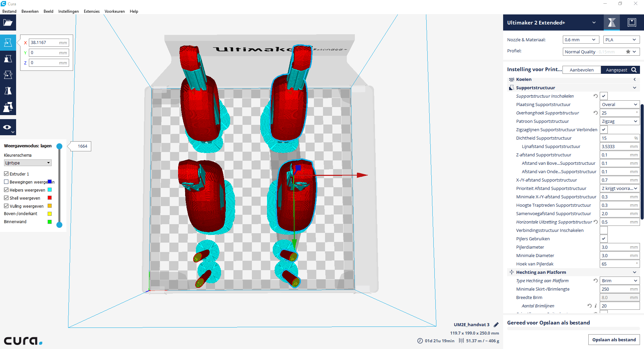Open the per-model settings tool
Screen dimensions: 644x349
[8, 107]
